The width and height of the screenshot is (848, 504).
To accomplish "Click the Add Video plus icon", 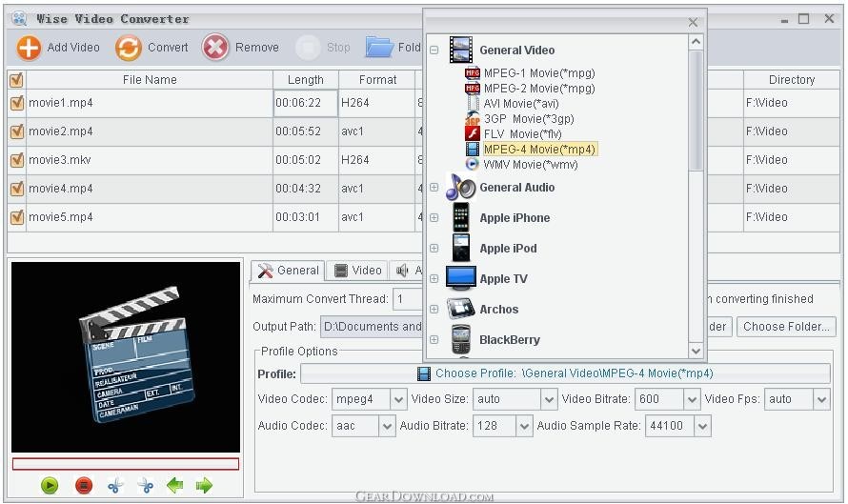I will coord(29,48).
